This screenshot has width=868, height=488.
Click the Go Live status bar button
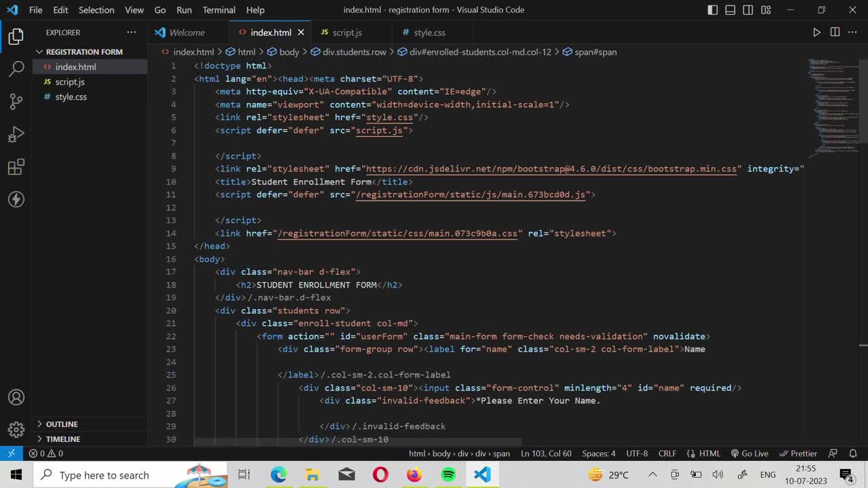coord(749,453)
